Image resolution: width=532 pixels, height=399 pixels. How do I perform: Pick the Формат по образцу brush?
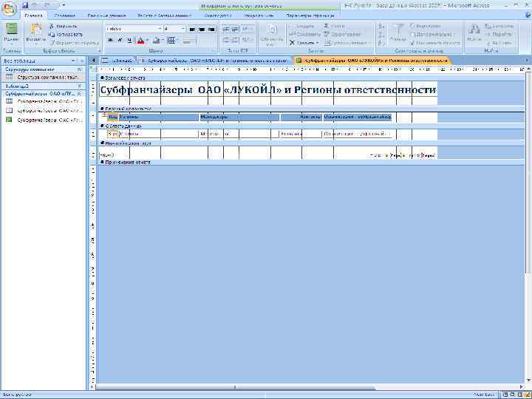[x=75, y=43]
